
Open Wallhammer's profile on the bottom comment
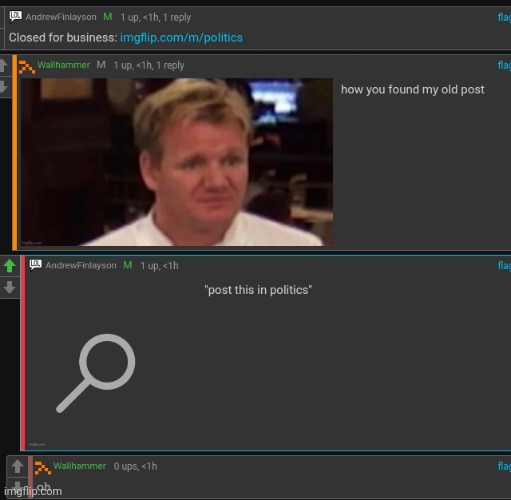80,466
